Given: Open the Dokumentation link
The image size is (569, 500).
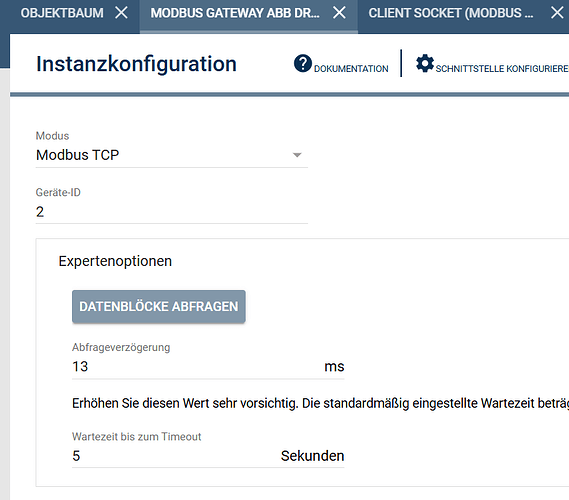Looking at the screenshot, I should [351, 69].
